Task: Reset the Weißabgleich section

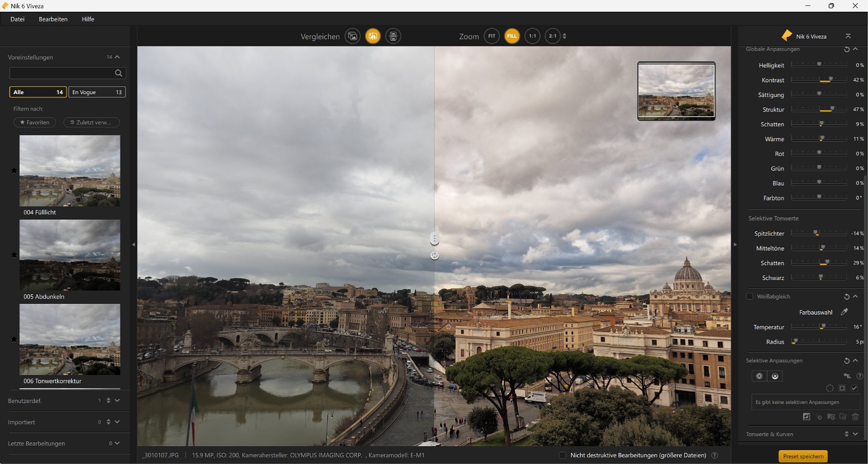Action: point(847,296)
